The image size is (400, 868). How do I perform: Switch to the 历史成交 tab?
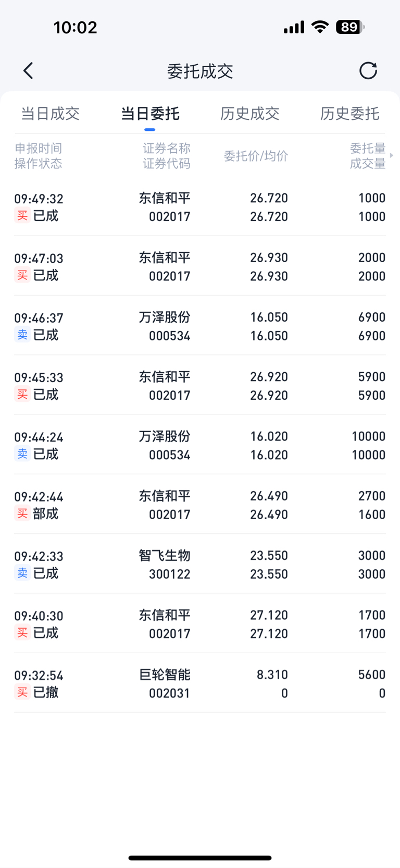[250, 114]
